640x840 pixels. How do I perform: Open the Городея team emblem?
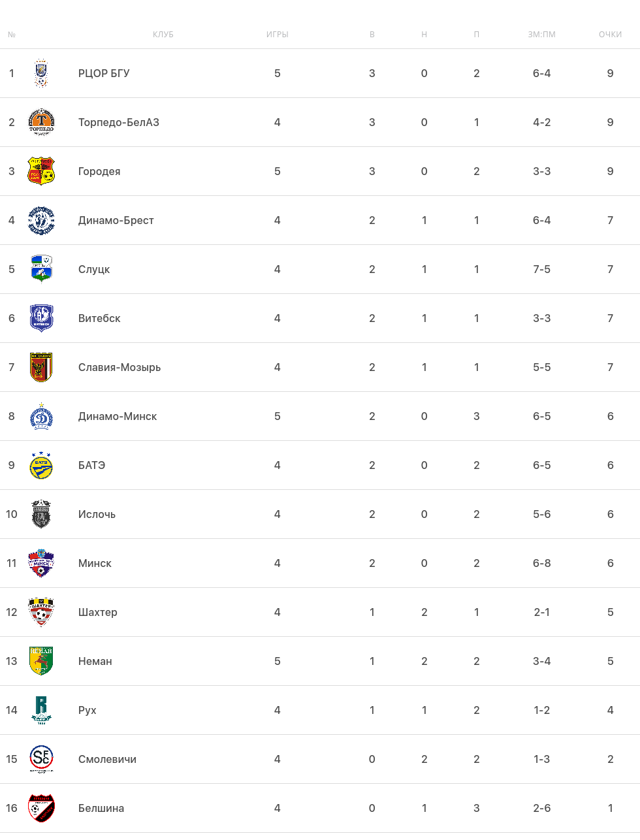[41, 171]
